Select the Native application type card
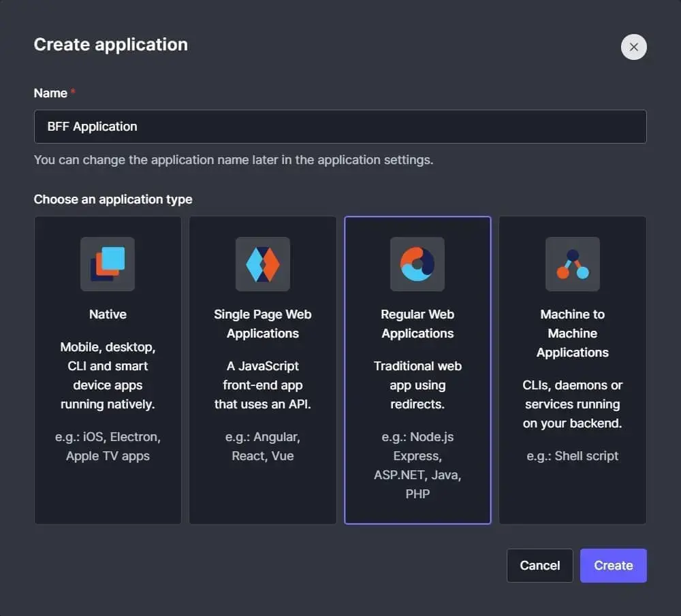Viewport: 681px width, 616px height. pyautogui.click(x=108, y=370)
